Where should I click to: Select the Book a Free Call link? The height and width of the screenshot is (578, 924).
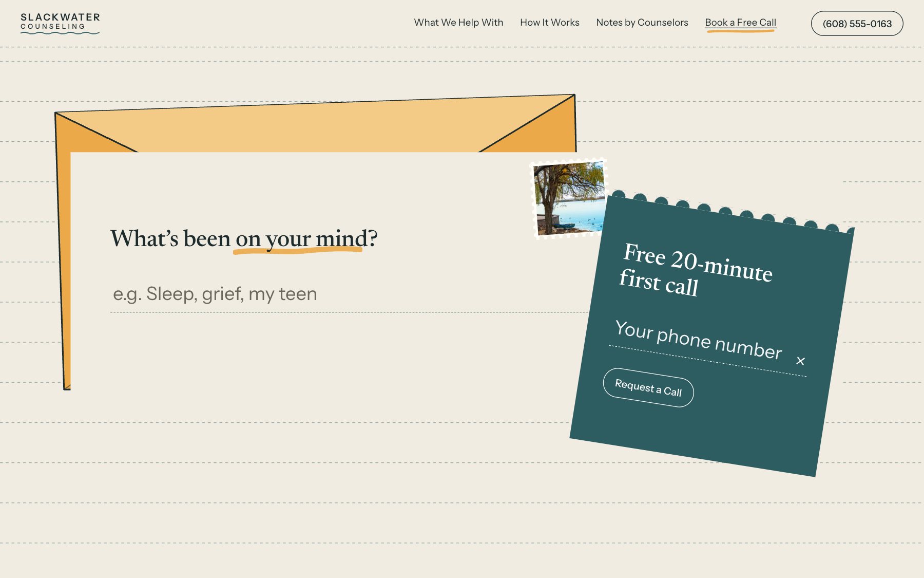click(740, 23)
